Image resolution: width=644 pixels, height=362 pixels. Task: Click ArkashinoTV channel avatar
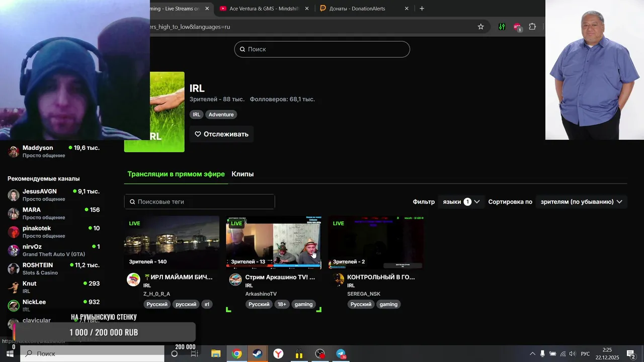pos(235,280)
